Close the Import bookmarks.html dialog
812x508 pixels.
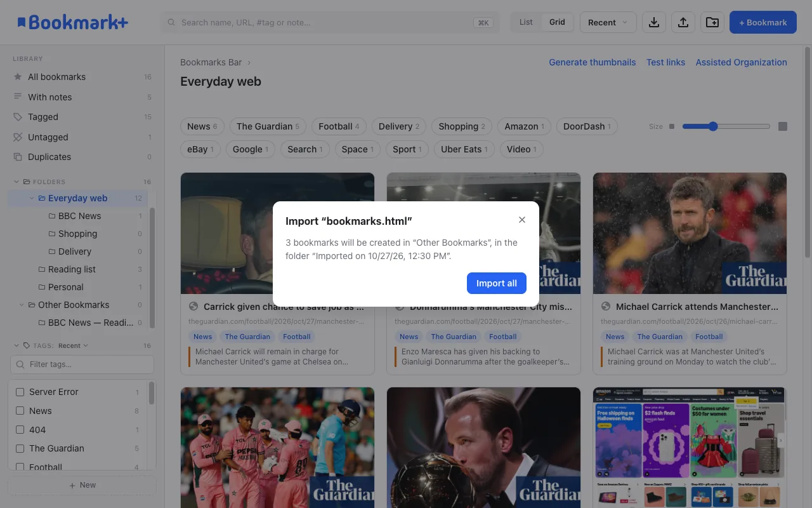522,220
